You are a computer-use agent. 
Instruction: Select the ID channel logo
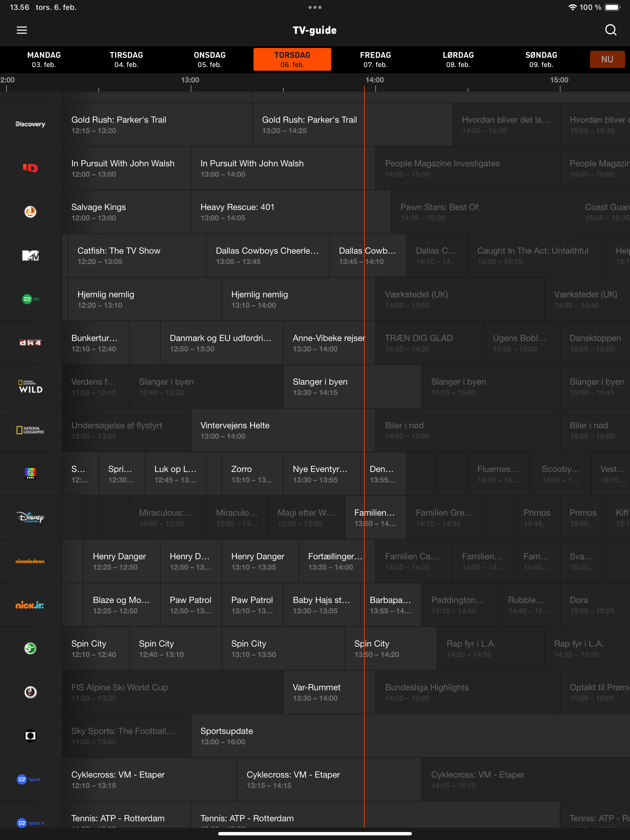coord(30,168)
